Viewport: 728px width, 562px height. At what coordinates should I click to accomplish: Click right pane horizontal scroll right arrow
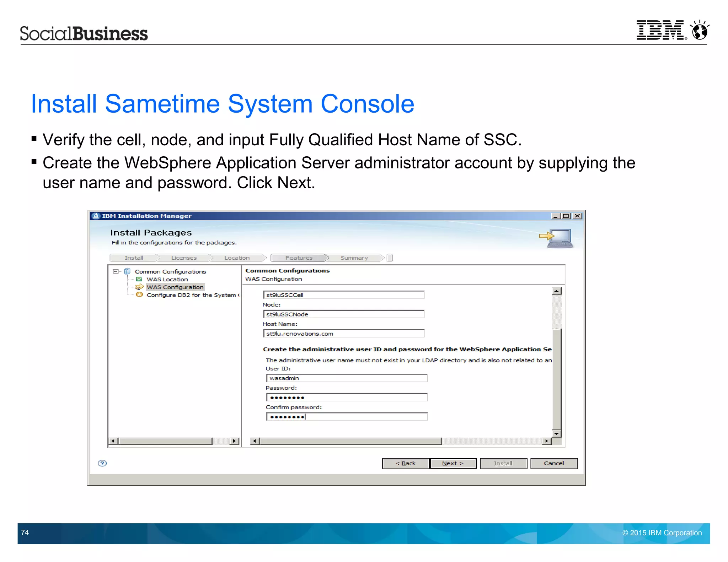[547, 441]
